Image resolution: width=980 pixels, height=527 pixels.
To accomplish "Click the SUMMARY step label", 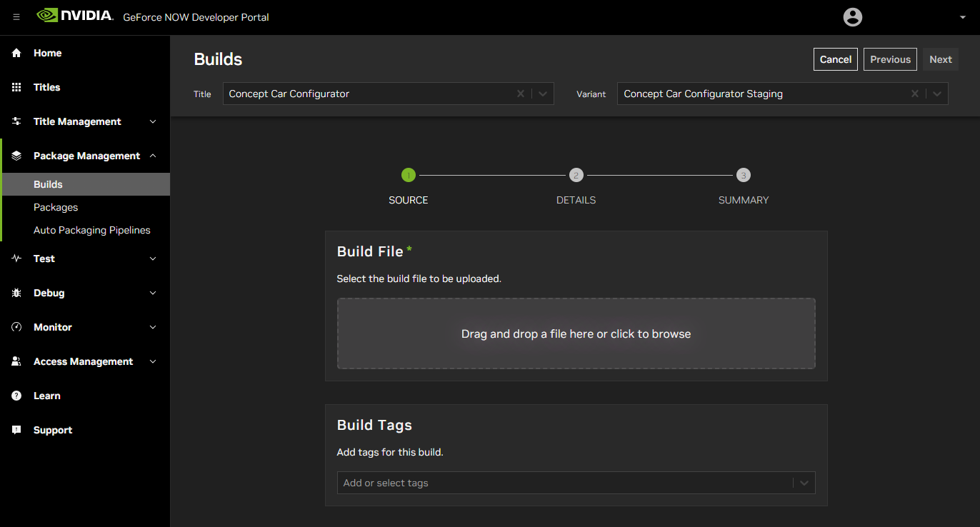I will [744, 200].
